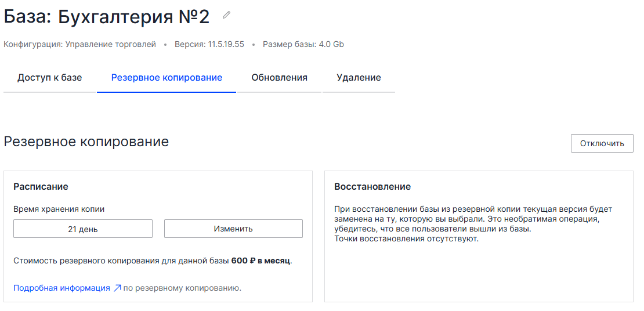The height and width of the screenshot is (311, 644).
Task: Follow the Подробная информация link
Action: [x=61, y=288]
